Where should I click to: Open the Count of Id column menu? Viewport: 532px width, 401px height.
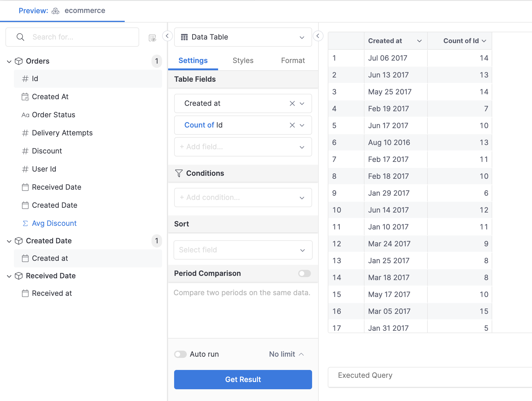click(x=484, y=41)
